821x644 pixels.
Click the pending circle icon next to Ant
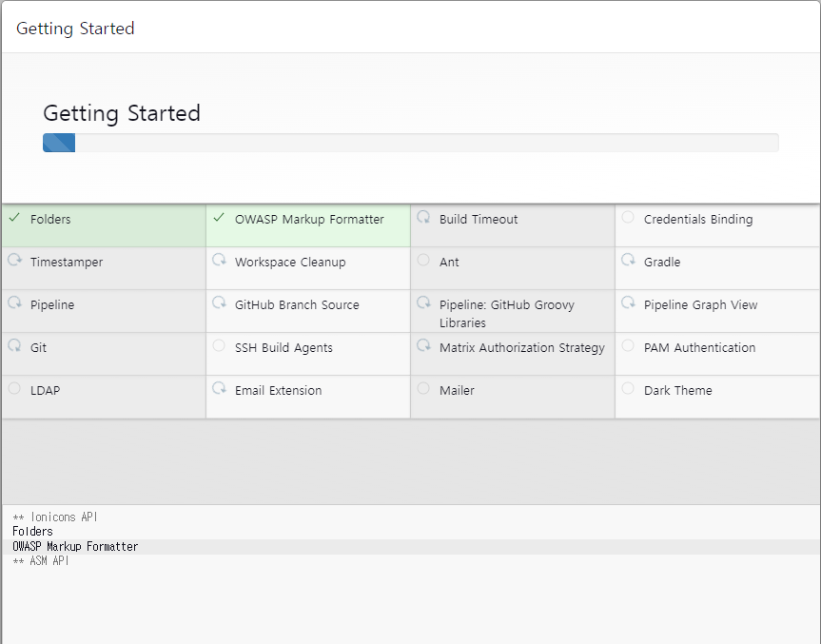coord(423,260)
